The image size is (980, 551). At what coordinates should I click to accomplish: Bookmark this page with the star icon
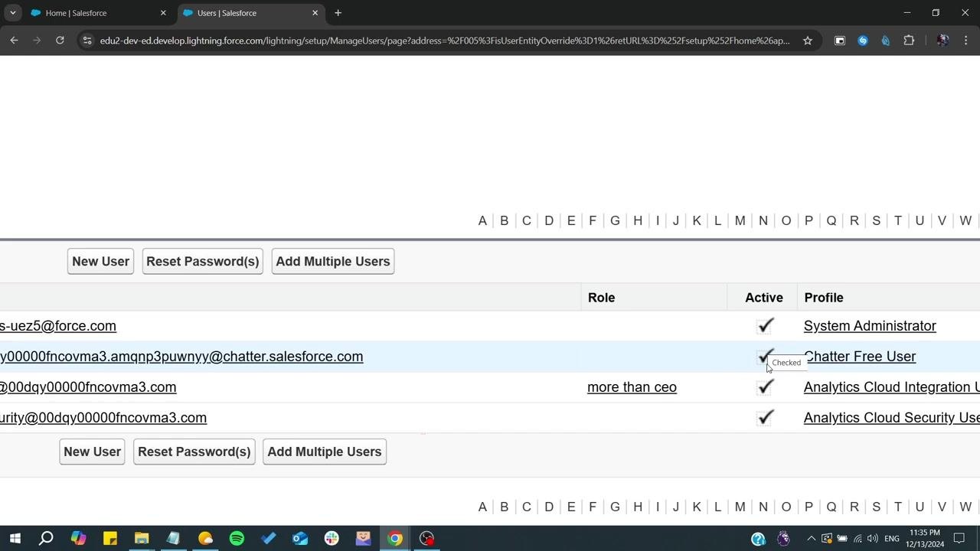click(x=807, y=41)
